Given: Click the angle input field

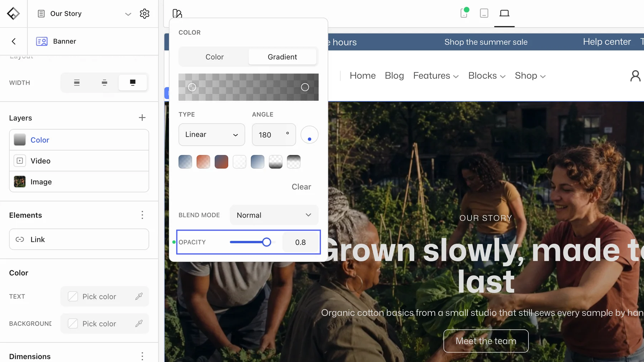Looking at the screenshot, I should pyautogui.click(x=274, y=135).
